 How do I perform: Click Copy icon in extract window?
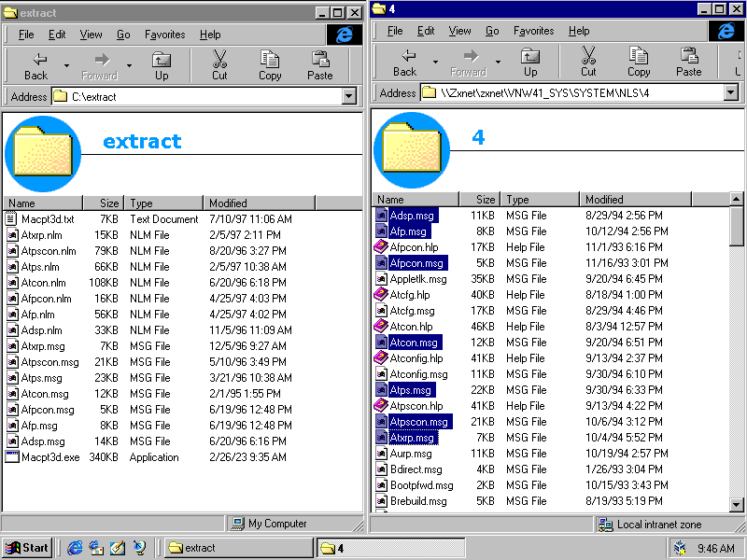(270, 59)
